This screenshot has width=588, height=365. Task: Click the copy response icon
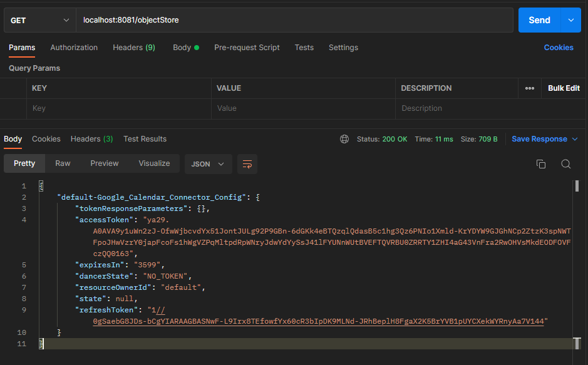[541, 164]
